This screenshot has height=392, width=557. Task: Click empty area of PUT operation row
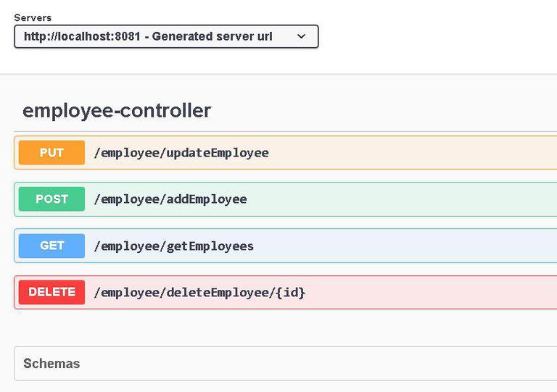coord(421,153)
